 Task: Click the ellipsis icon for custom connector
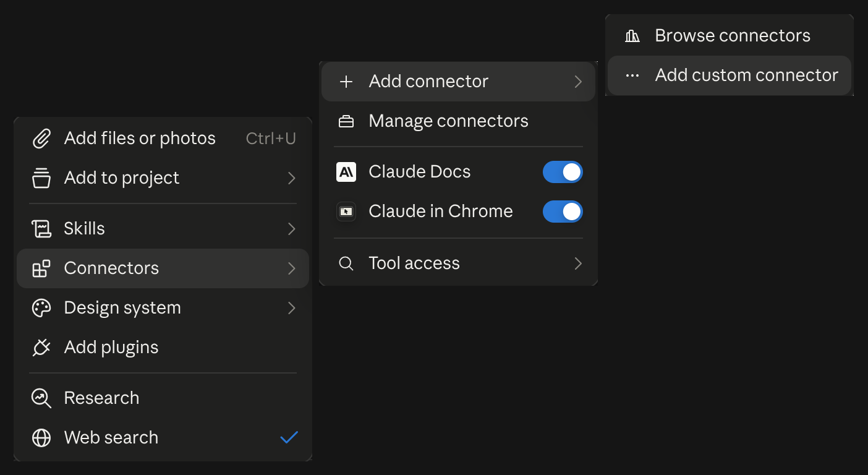pos(632,75)
